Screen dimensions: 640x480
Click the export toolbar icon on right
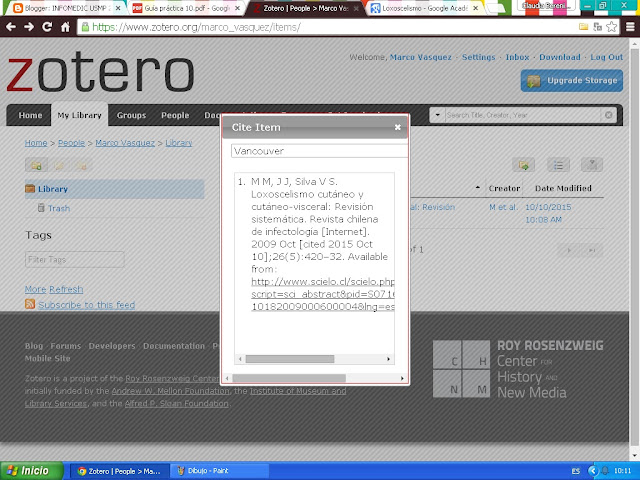coord(592,165)
